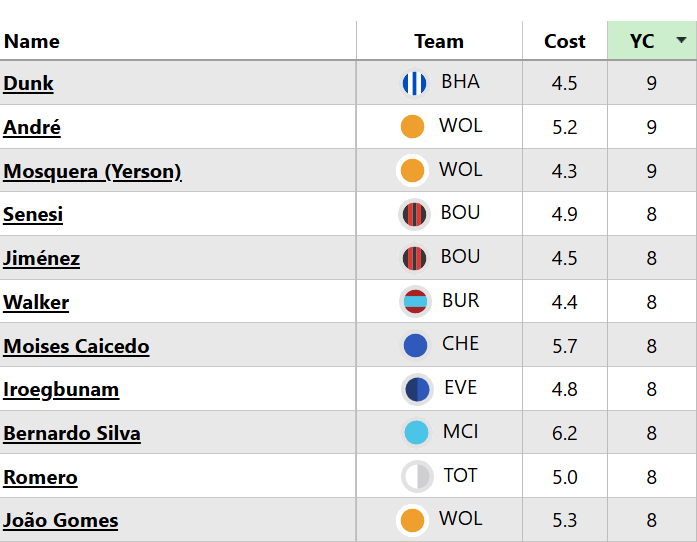Click the Name column header
697x542 pixels.
32,41
